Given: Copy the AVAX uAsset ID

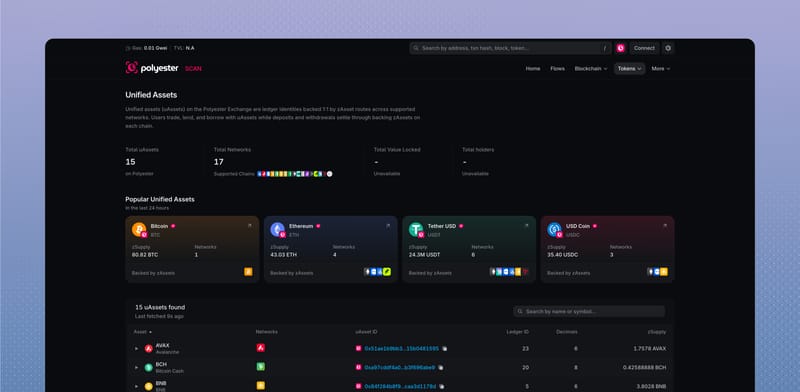Looking at the screenshot, I should (x=444, y=349).
